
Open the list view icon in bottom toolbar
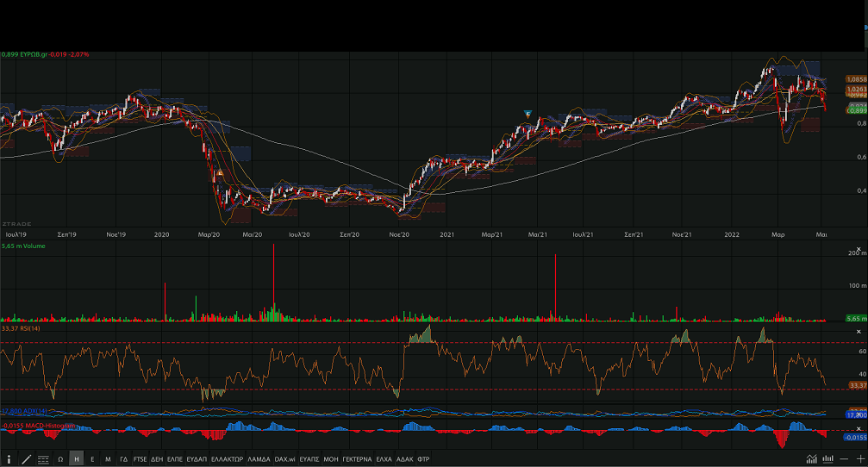point(43,459)
